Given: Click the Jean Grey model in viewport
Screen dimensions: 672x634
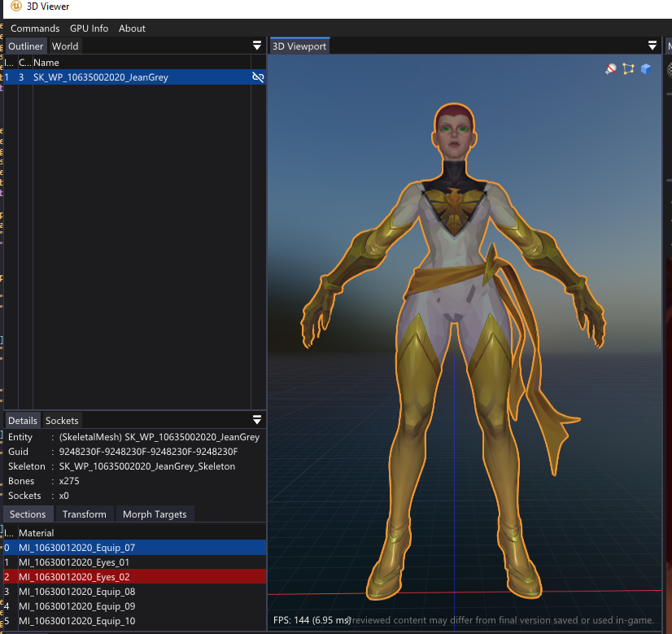Looking at the screenshot, I should coord(454,352).
